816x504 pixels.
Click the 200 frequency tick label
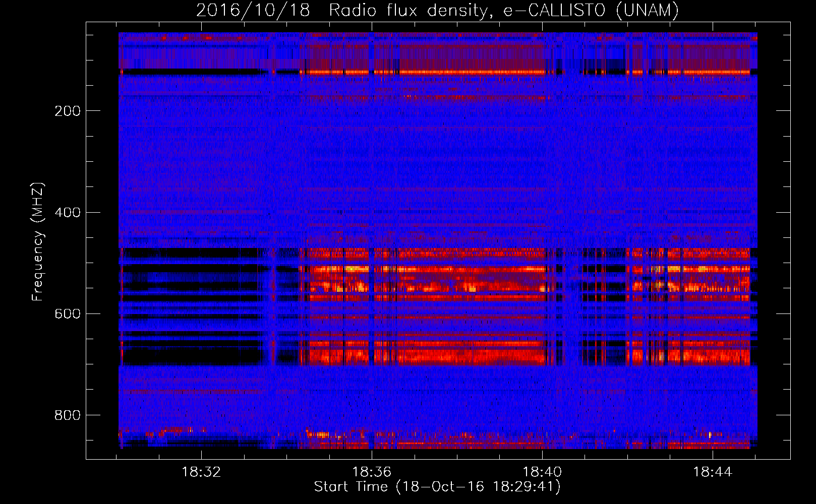[67, 111]
